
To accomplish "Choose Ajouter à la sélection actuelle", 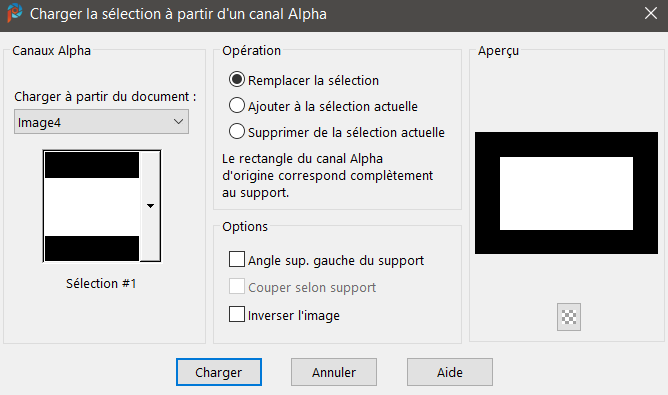I will pos(237,105).
